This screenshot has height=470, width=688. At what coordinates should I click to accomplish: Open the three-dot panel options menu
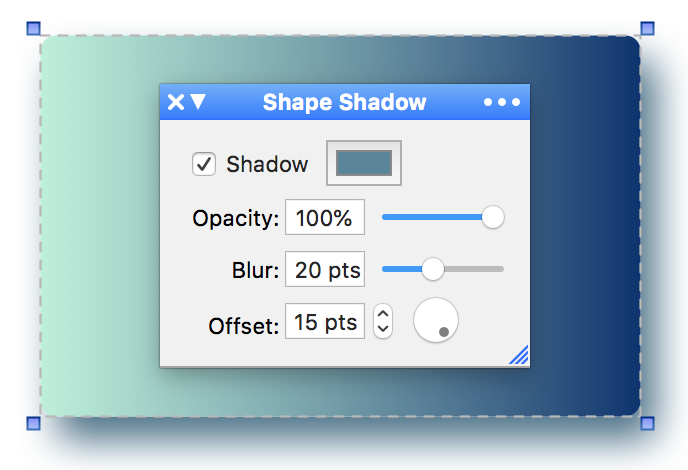(x=502, y=102)
